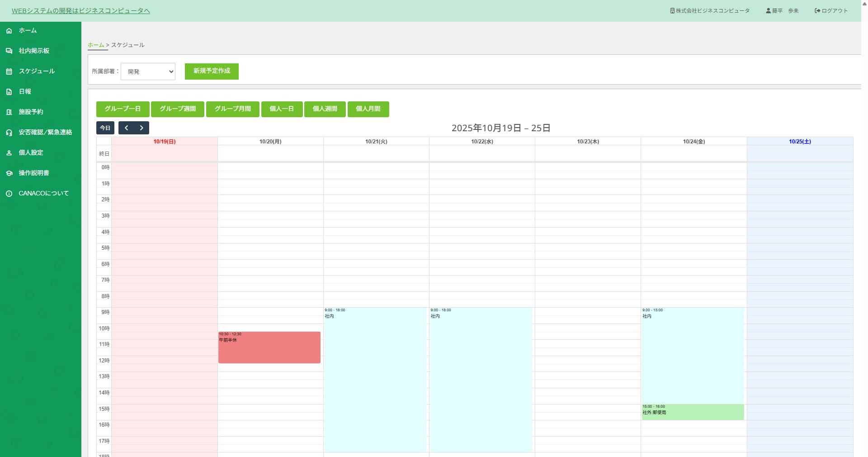Click the ログアウト logout link

(831, 11)
